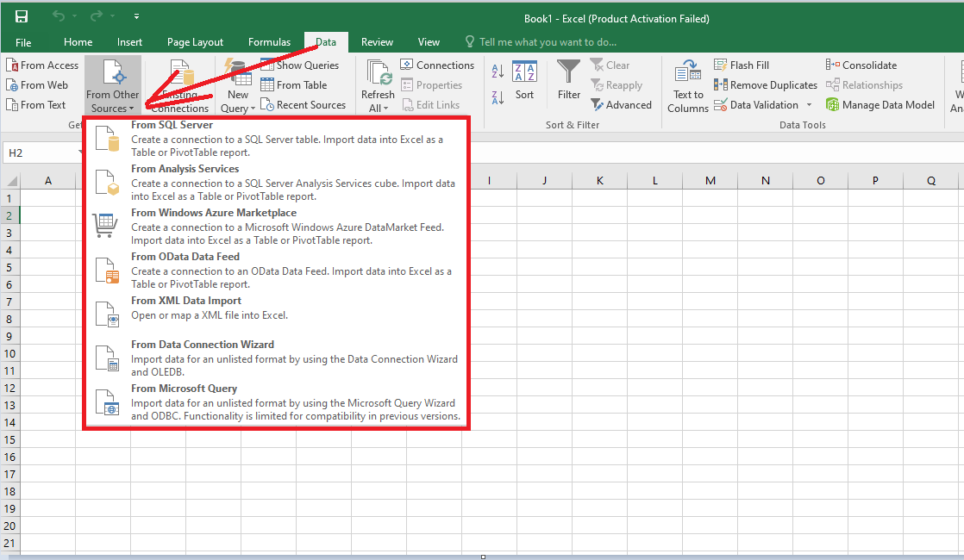The height and width of the screenshot is (560, 964).
Task: Click From Access import option
Action: [42, 65]
